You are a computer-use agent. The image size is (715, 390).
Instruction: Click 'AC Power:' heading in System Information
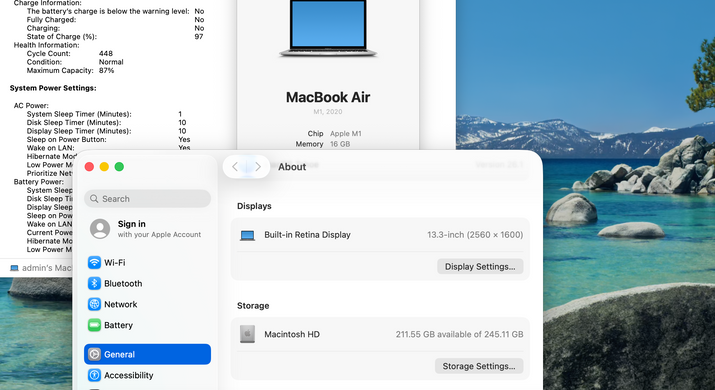31,105
